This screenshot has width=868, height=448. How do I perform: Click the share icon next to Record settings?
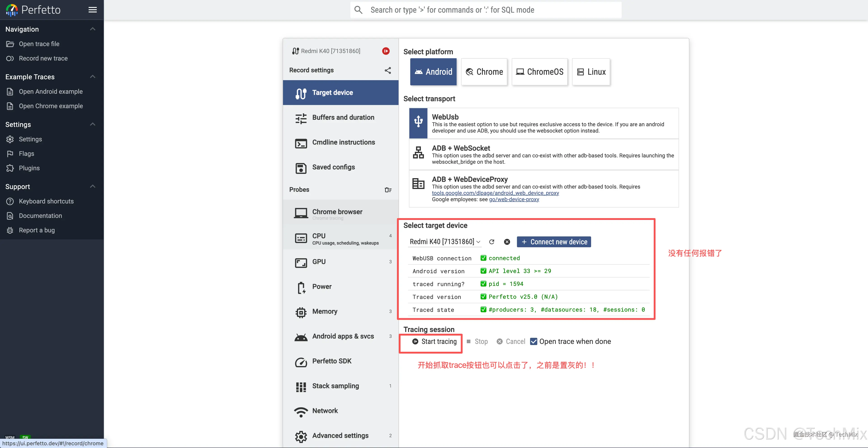coord(388,70)
